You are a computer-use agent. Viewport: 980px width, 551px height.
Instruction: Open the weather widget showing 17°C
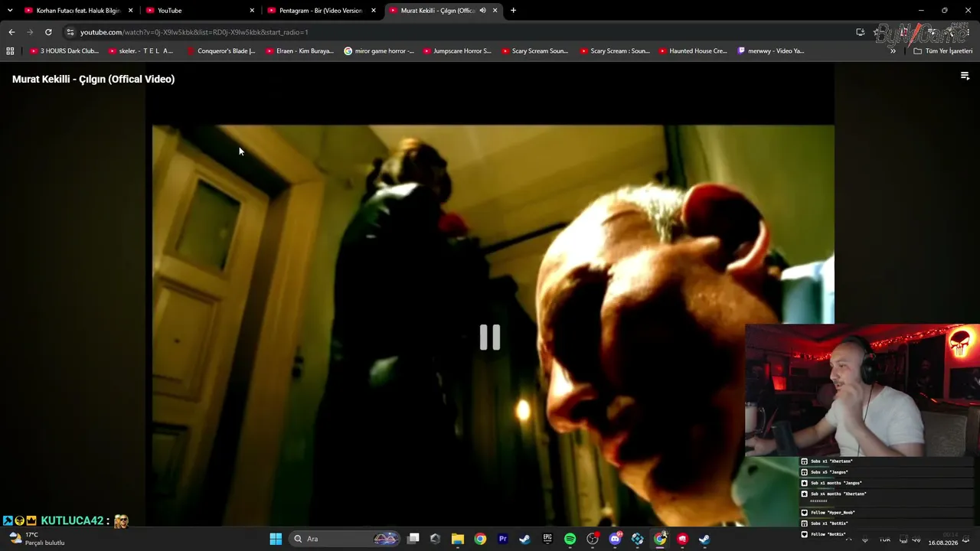[37, 539]
